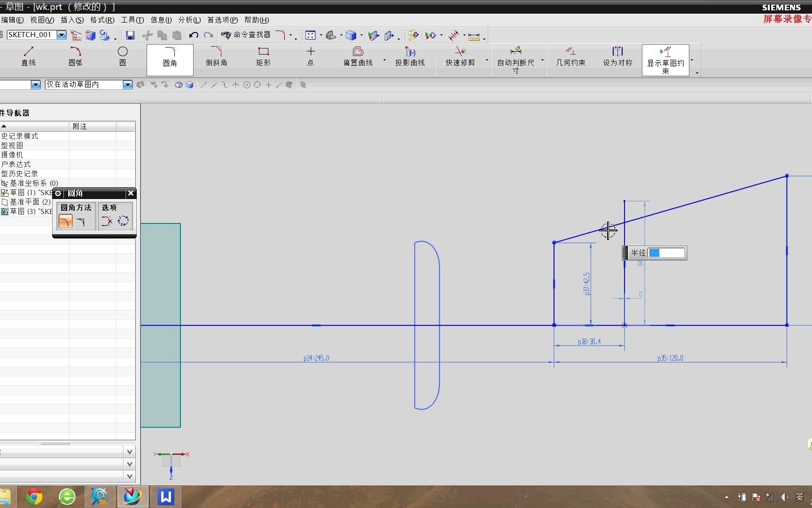
Task: Activate the 圆角 fillet tool in ribbon
Action: 170,60
